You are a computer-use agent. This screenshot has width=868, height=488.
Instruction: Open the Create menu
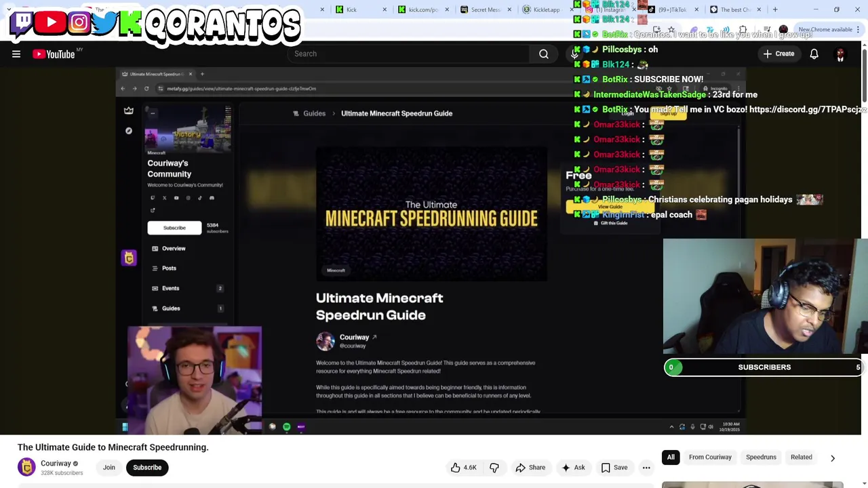pyautogui.click(x=778, y=54)
